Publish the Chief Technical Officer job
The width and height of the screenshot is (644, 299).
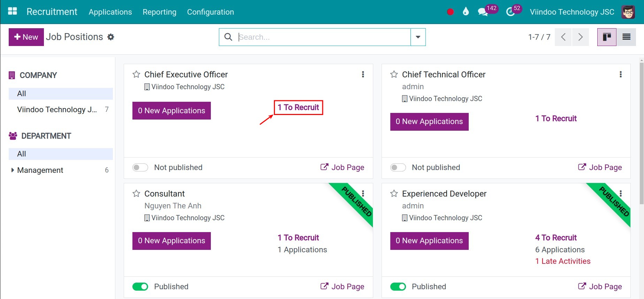click(398, 168)
